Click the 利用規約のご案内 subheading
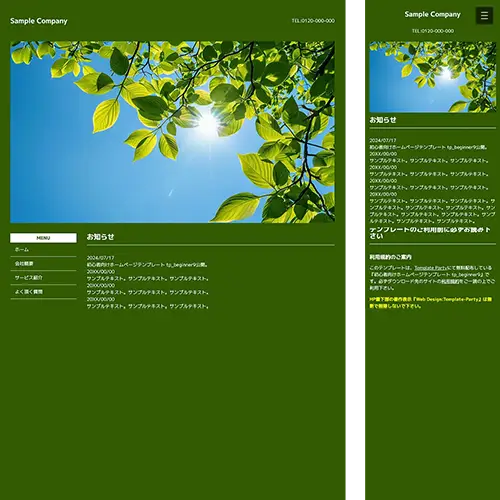The height and width of the screenshot is (500, 500). tap(390, 257)
